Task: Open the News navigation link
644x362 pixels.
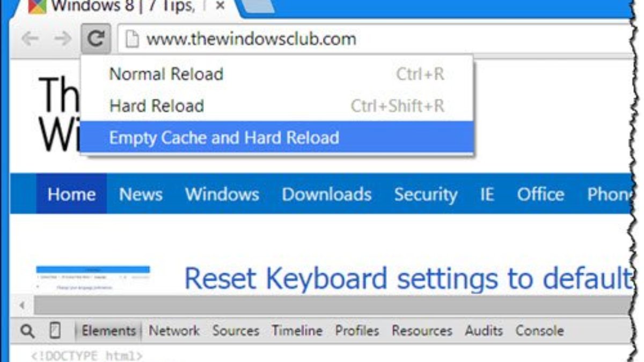Action: [x=141, y=194]
